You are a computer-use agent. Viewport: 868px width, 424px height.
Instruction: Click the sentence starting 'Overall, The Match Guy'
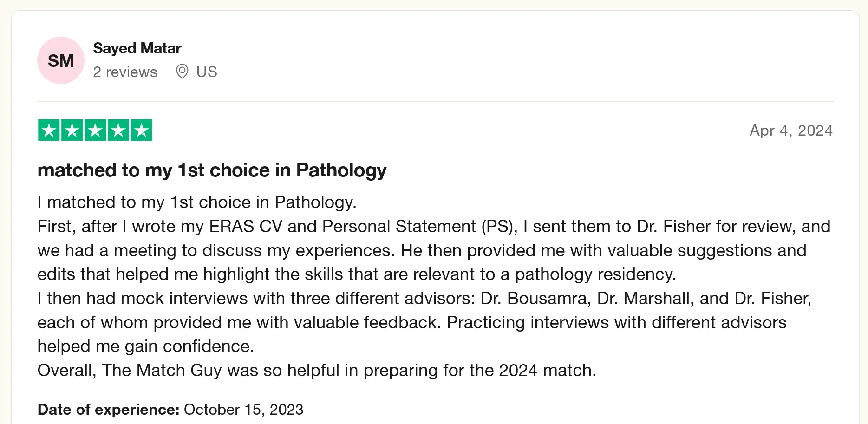pyautogui.click(x=317, y=371)
